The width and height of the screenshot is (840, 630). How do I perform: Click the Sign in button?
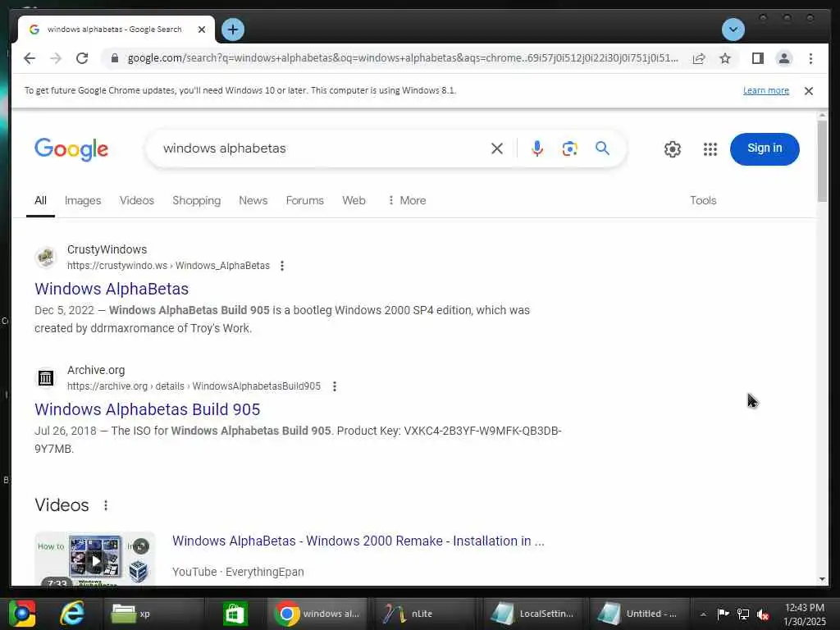tap(765, 149)
